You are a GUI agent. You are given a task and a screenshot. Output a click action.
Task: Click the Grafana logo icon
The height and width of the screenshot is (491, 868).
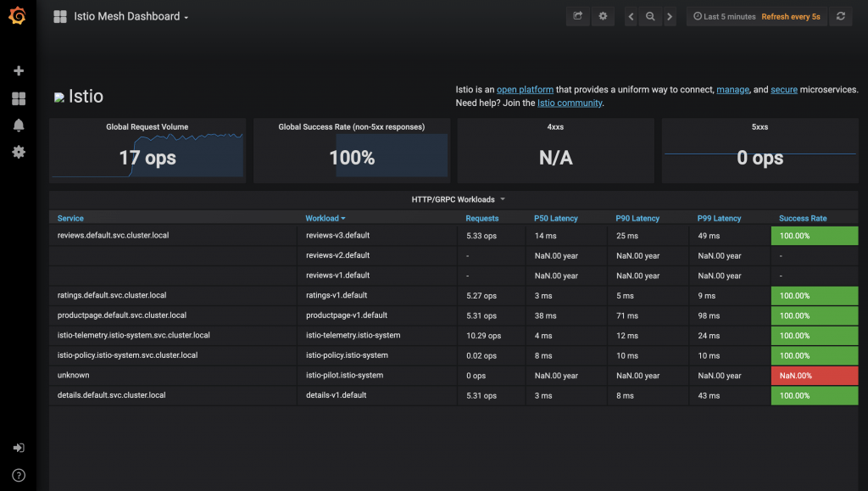coord(17,15)
